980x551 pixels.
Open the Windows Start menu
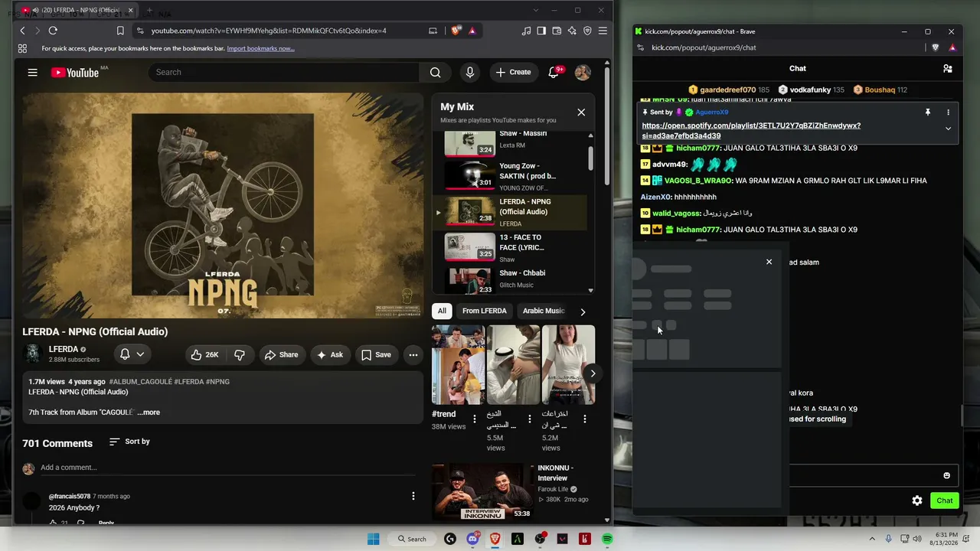373,539
